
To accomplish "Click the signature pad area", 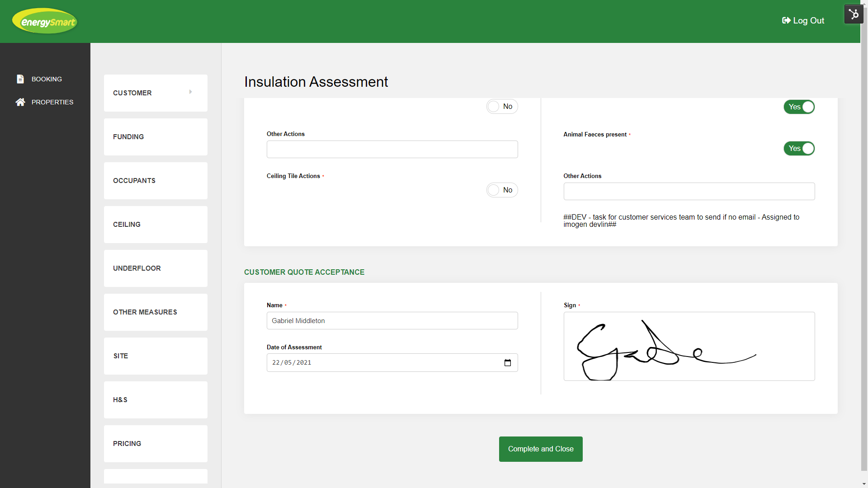I will point(689,347).
